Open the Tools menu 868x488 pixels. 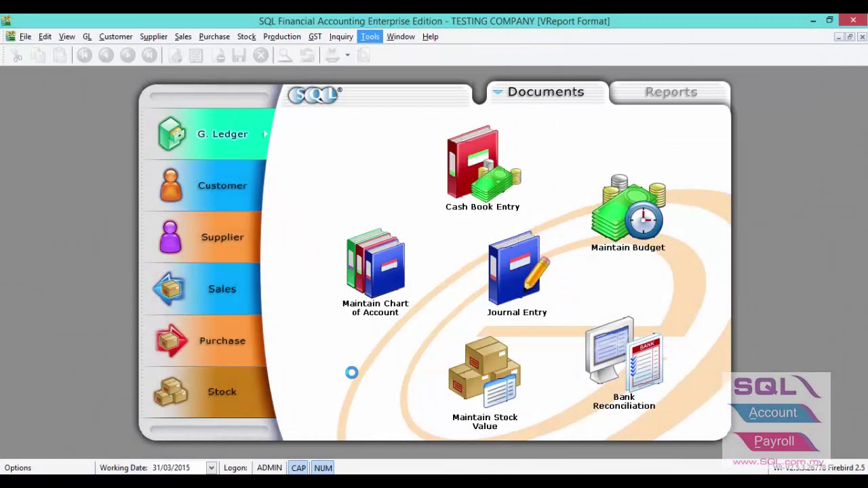coord(370,37)
